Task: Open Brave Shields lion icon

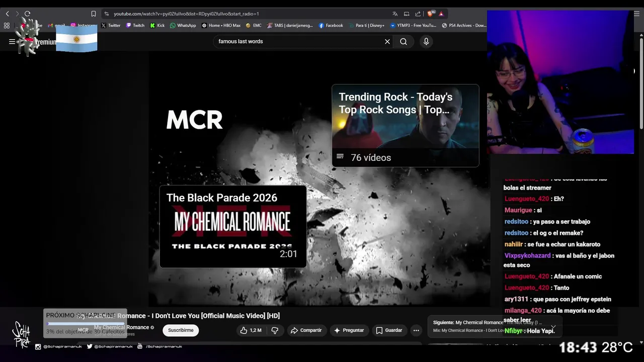Action: (430, 14)
